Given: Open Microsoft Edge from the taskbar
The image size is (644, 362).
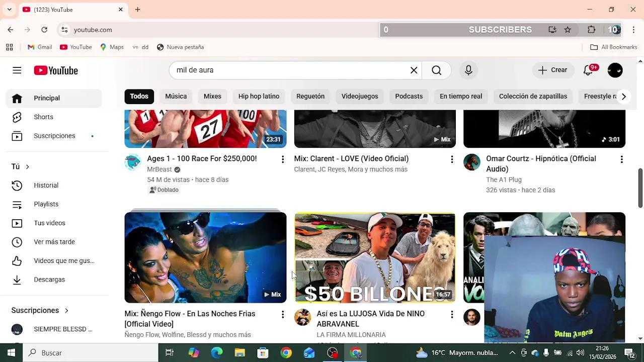Looking at the screenshot, I should point(217,353).
